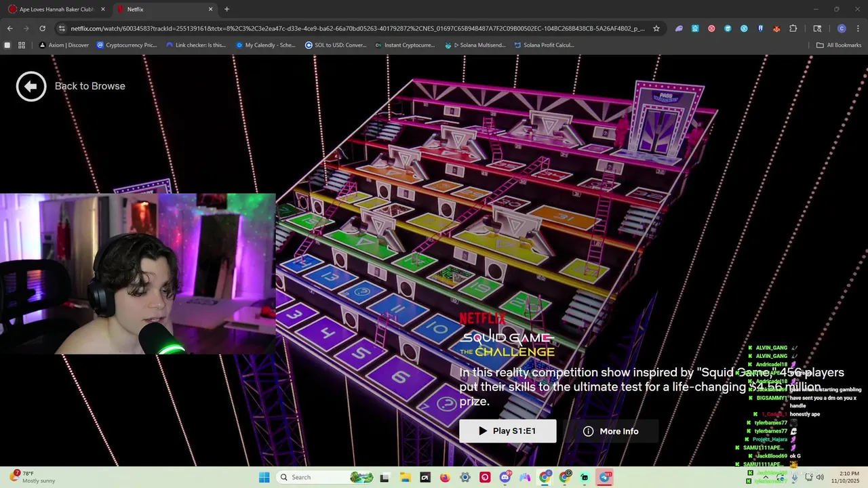868x488 pixels.
Task: Click the red X extension icon
Action: coord(711,28)
